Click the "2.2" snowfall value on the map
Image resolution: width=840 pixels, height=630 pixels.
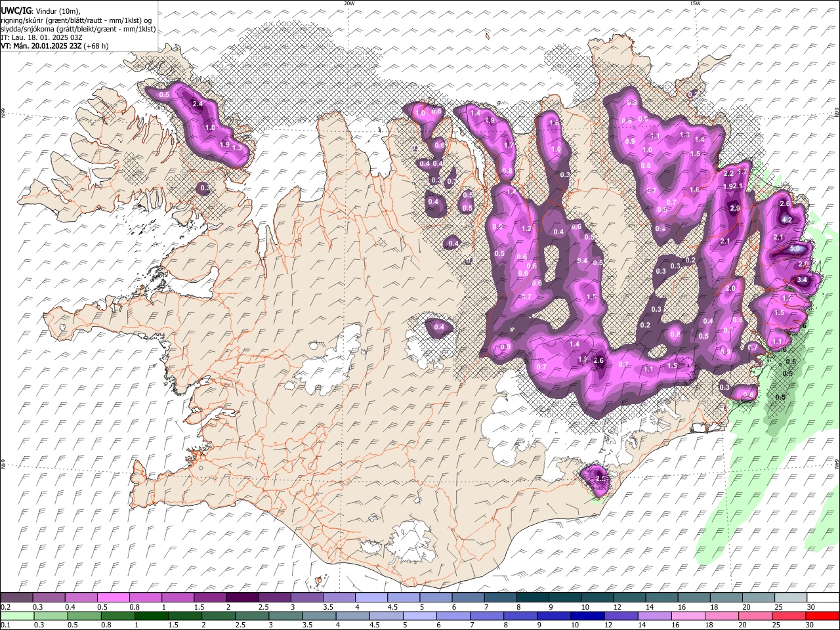(x=728, y=174)
